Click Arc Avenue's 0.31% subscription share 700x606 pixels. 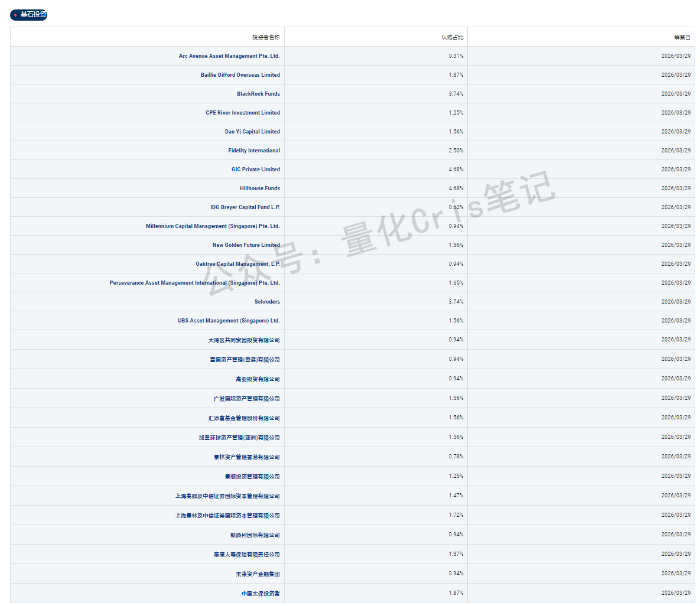(x=456, y=56)
